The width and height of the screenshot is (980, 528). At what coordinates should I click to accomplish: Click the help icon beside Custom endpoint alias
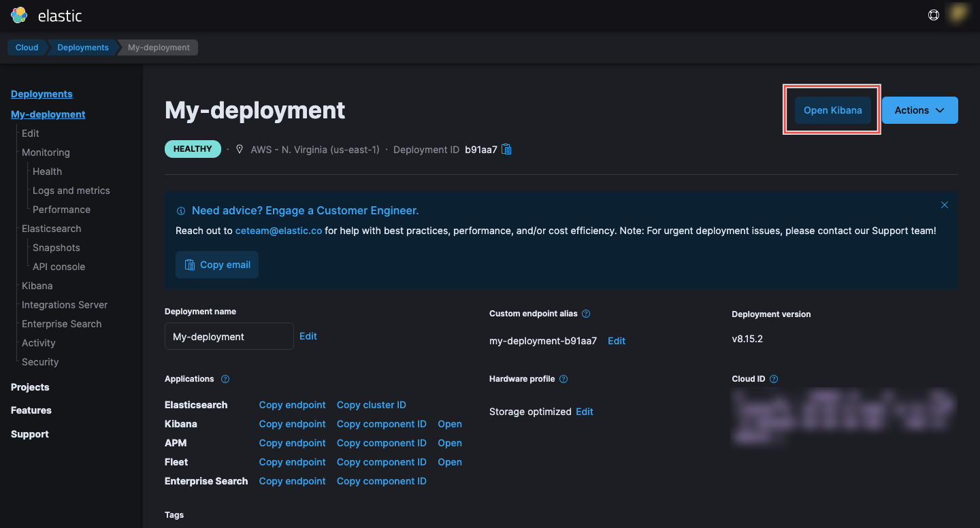tap(586, 314)
